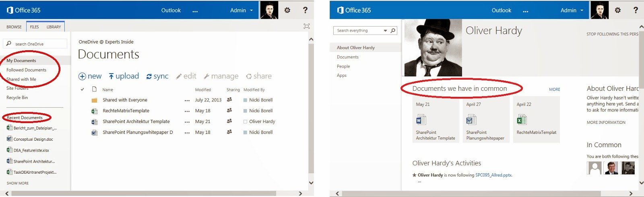The height and width of the screenshot is (197, 644).
Task: Click the user photo in left window header
Action: point(269,10)
